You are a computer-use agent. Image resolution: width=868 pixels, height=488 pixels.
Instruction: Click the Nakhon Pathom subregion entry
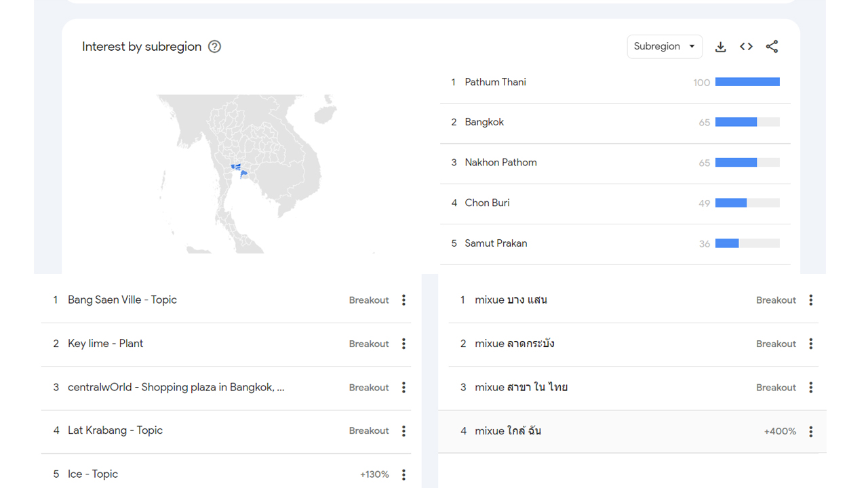[500, 163]
